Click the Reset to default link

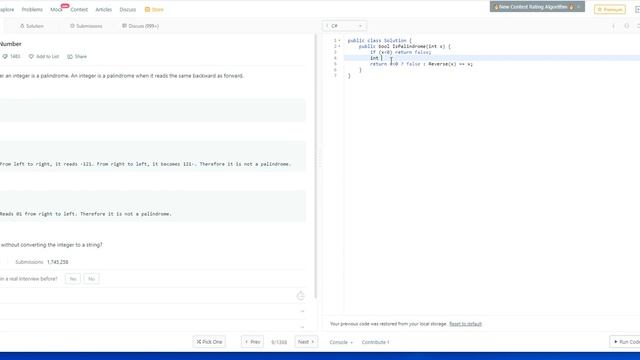point(465,324)
